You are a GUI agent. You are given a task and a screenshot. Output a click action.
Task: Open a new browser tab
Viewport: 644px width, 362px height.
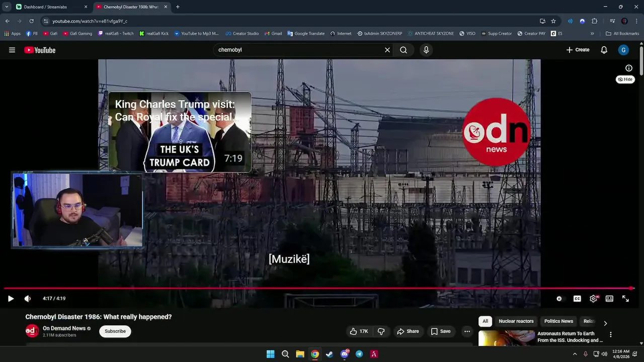click(x=178, y=7)
